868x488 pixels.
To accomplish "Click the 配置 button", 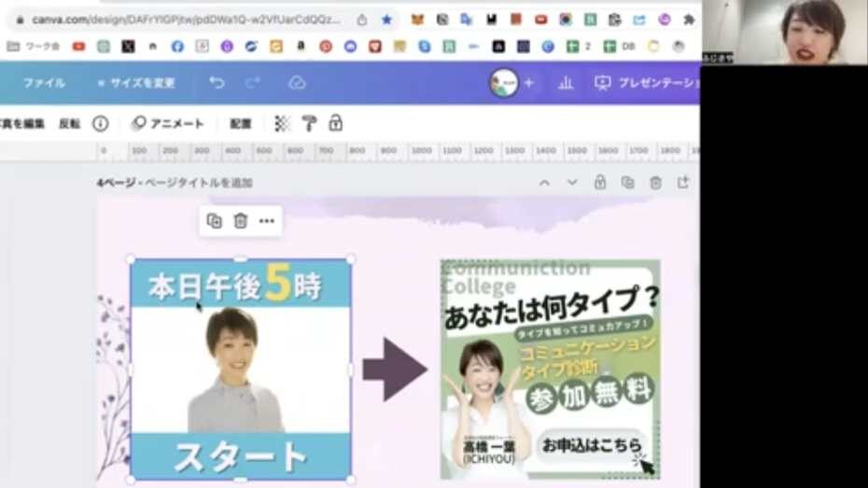I will (x=241, y=123).
